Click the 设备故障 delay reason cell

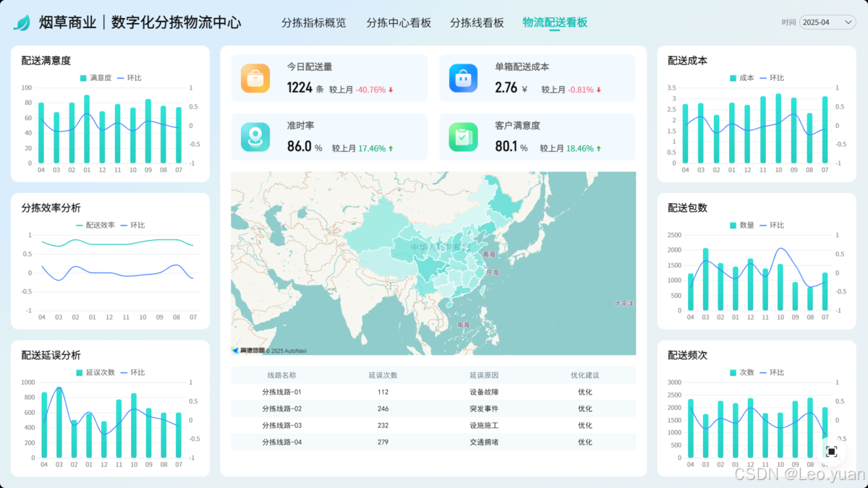484,392
